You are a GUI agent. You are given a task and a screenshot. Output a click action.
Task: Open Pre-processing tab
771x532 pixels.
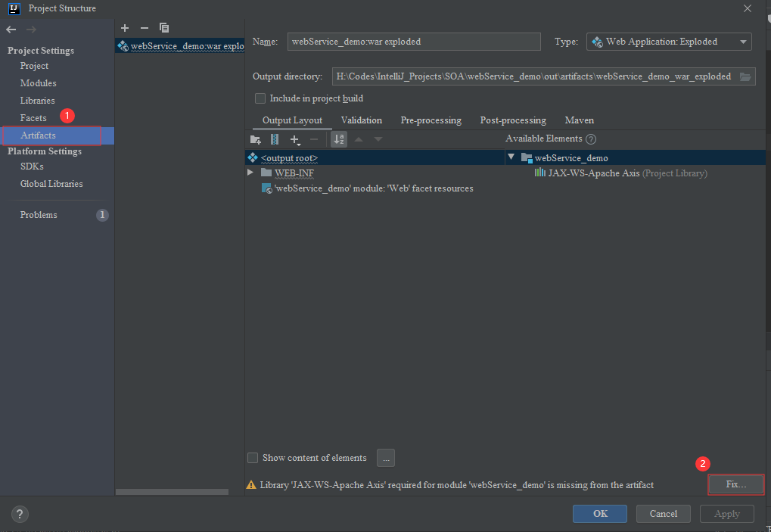pyautogui.click(x=431, y=120)
